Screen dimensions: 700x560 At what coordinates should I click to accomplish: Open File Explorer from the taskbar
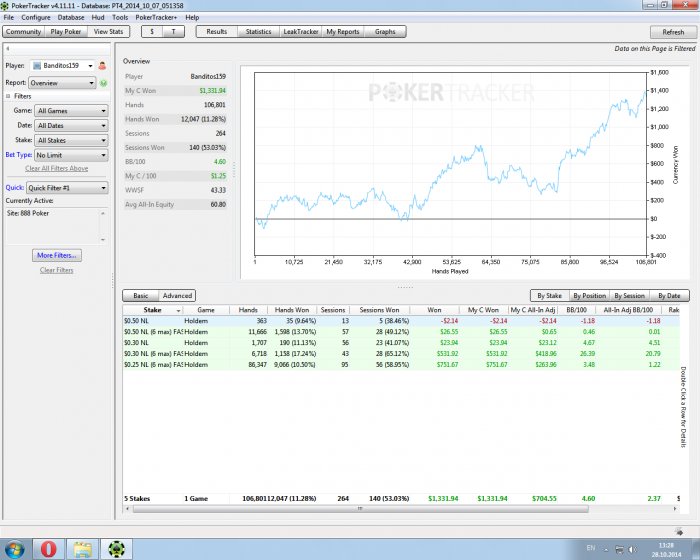pyautogui.click(x=84, y=547)
